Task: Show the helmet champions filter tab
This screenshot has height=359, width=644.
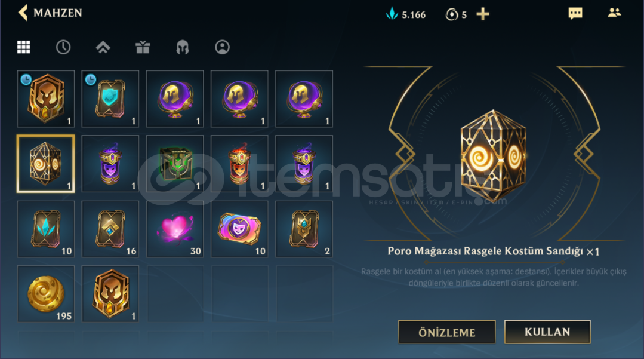Action: (x=183, y=47)
